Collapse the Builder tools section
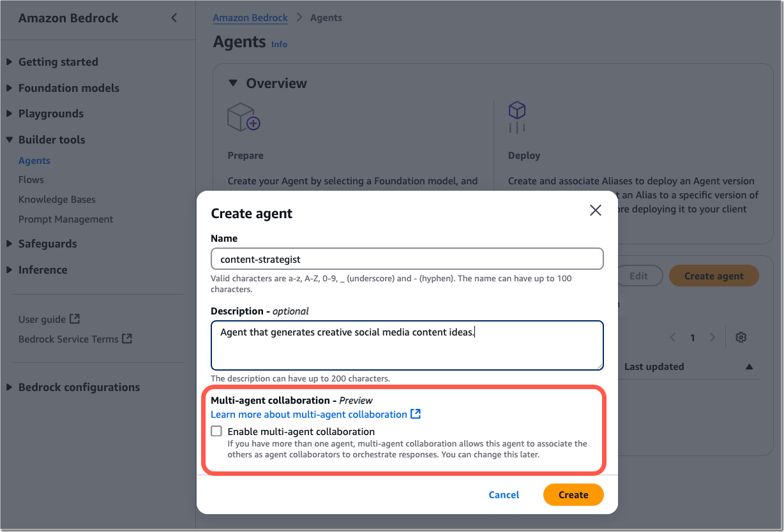The image size is (784, 532). [9, 140]
